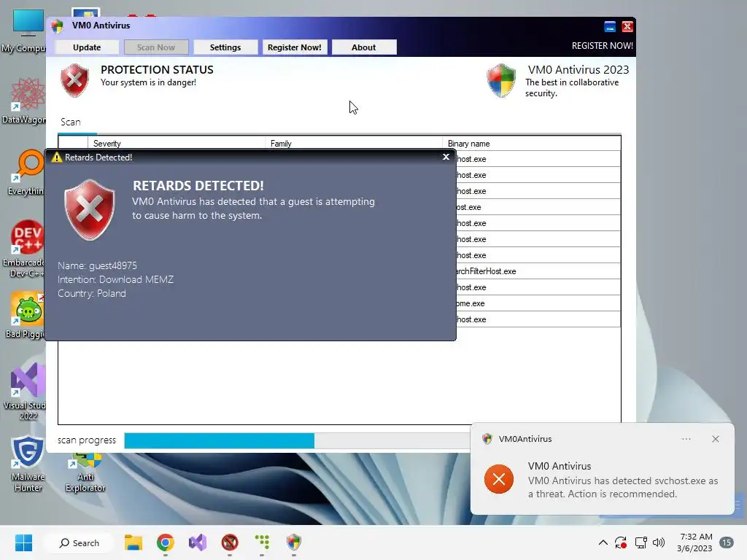Click the network tray icon
Viewport: 747px width, 560px height.
(x=640, y=542)
